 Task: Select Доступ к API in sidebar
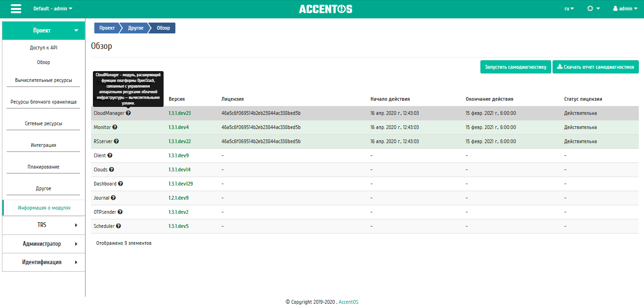[43, 48]
